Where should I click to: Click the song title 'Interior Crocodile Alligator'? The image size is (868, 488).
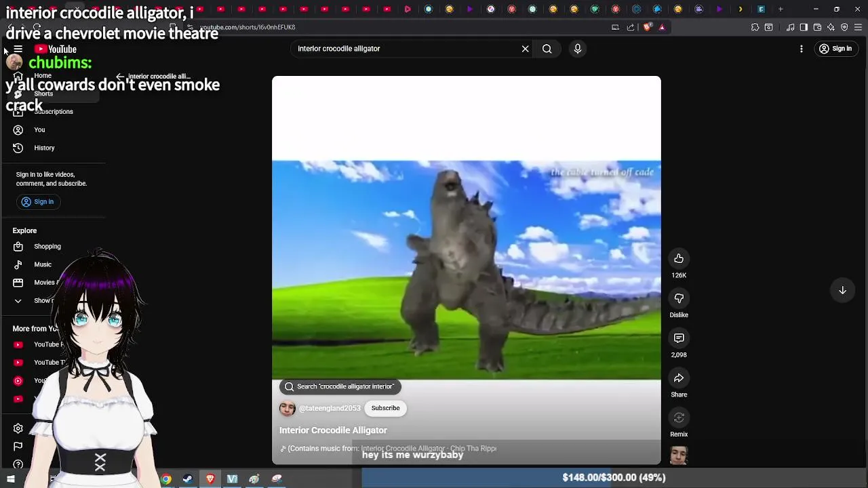[333, 430]
